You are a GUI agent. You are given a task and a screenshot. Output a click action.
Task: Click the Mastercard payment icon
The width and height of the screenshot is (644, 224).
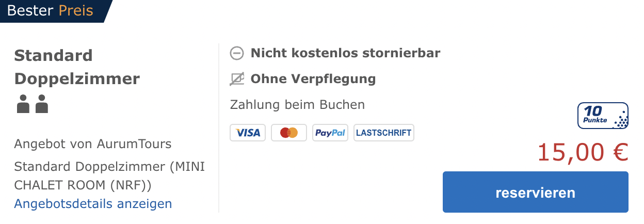[x=289, y=133]
